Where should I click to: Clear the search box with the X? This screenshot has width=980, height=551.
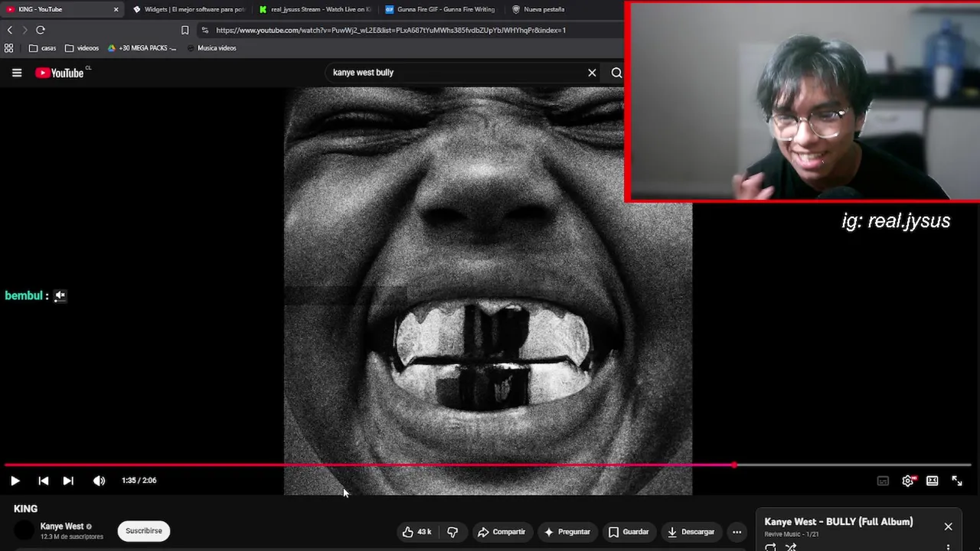(592, 73)
